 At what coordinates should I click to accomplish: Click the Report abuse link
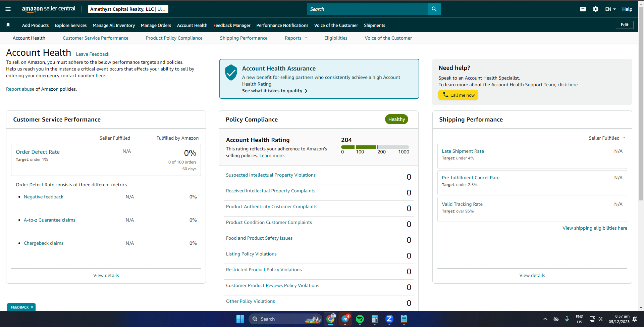tap(20, 89)
